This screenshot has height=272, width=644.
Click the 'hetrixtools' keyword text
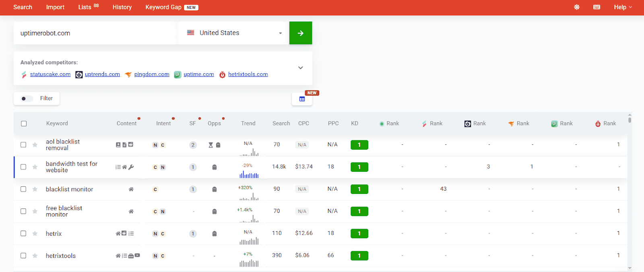61,256
